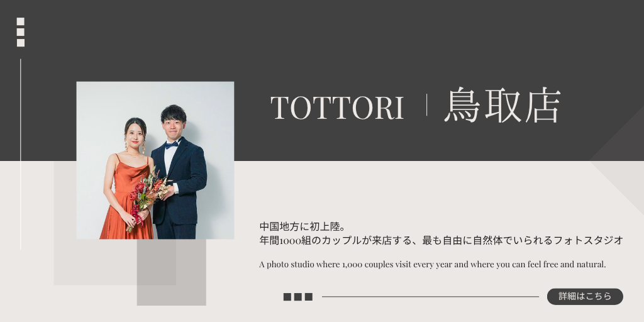Click the third dark square beside the details line
644x322 pixels.
309,297
